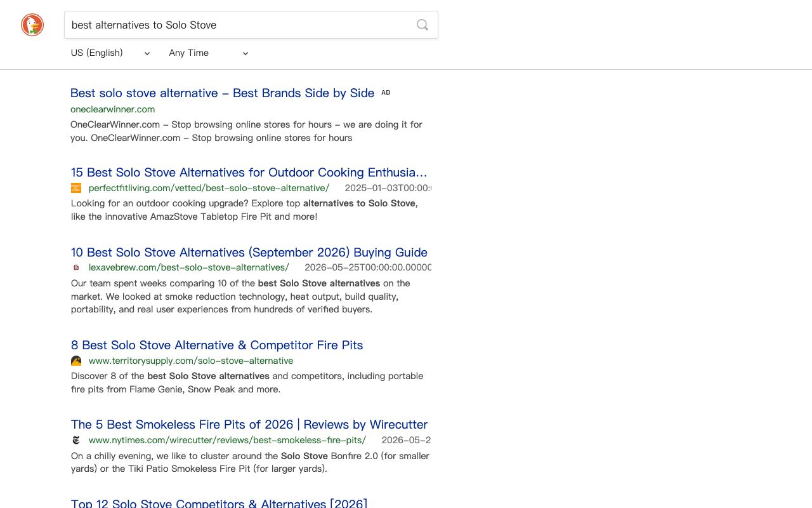The width and height of the screenshot is (812, 508).
Task: Click the 'Our team spent weeks' snippet
Action: point(240,297)
